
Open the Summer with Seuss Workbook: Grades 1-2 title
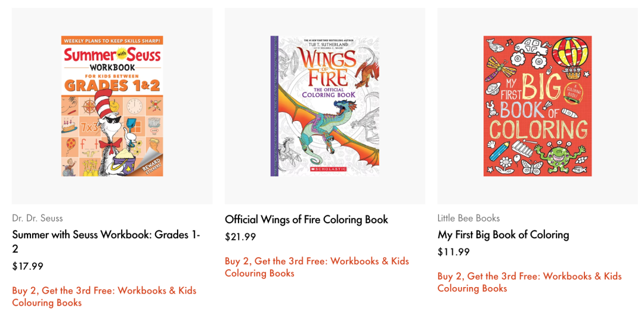click(106, 242)
